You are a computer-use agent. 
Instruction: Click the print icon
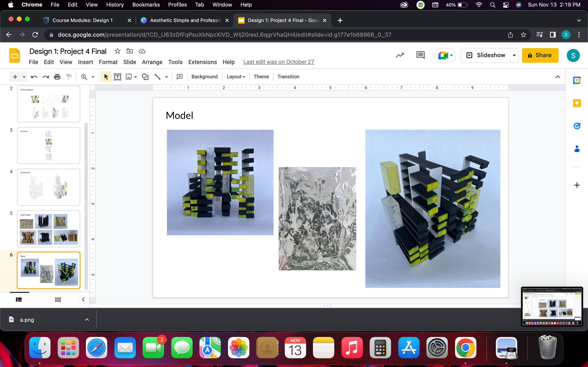(x=57, y=77)
